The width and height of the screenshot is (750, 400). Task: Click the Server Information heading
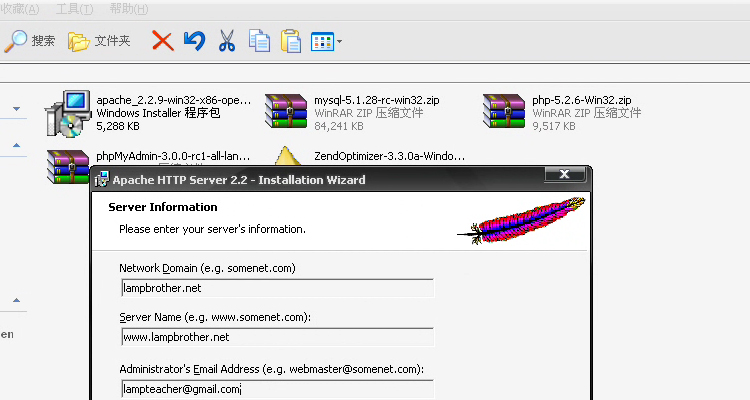tap(163, 207)
